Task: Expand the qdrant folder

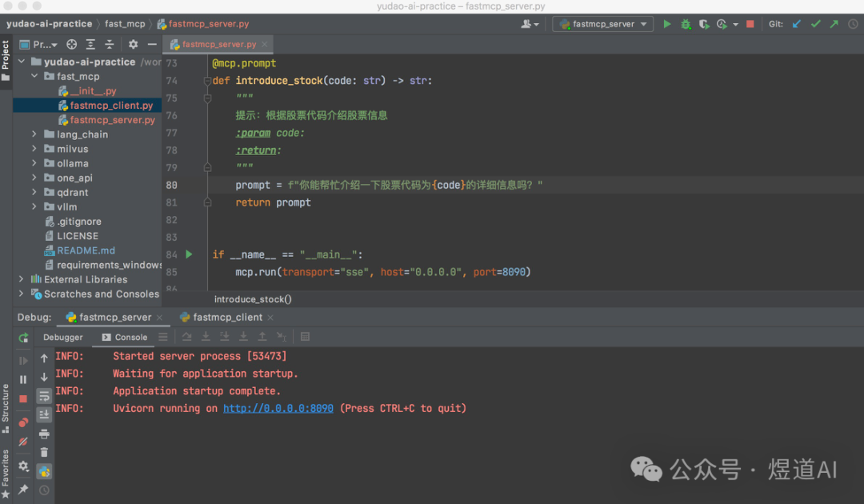Action: point(34,192)
